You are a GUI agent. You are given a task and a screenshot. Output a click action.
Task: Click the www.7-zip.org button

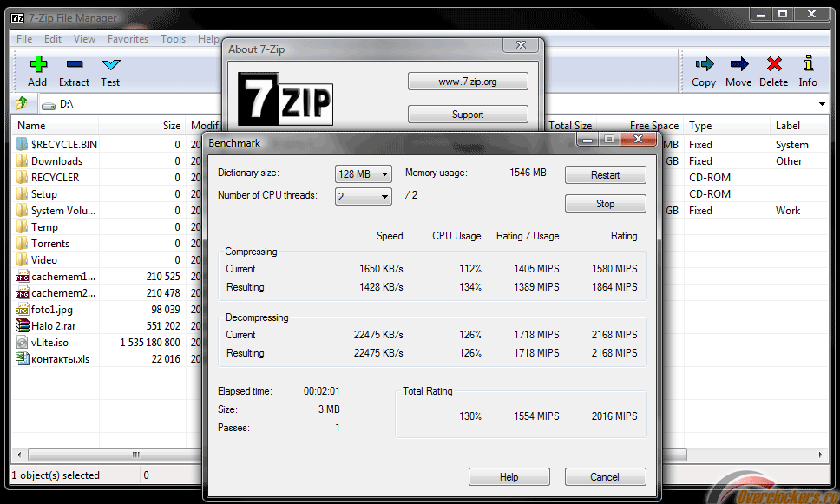(x=468, y=82)
